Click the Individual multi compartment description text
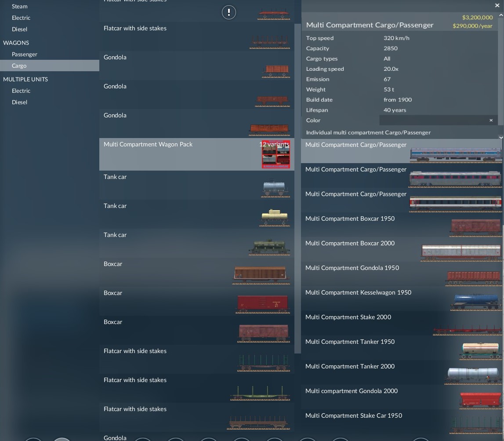 point(368,132)
